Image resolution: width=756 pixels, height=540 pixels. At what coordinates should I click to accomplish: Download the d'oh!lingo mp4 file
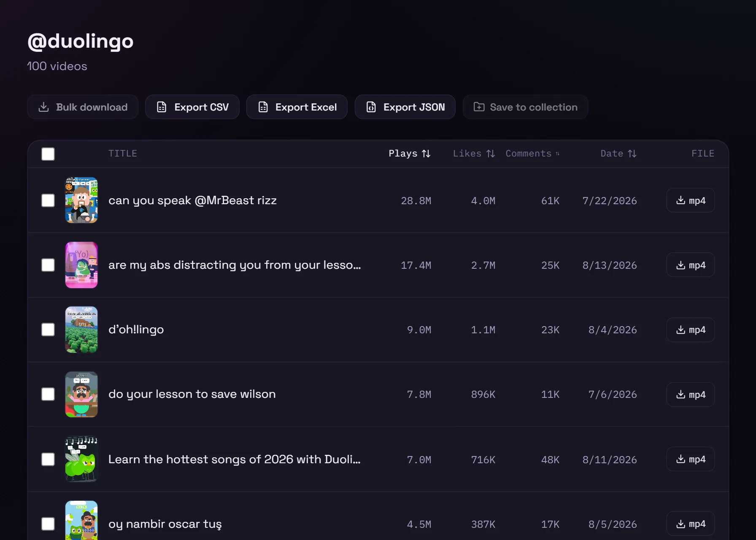[691, 329]
